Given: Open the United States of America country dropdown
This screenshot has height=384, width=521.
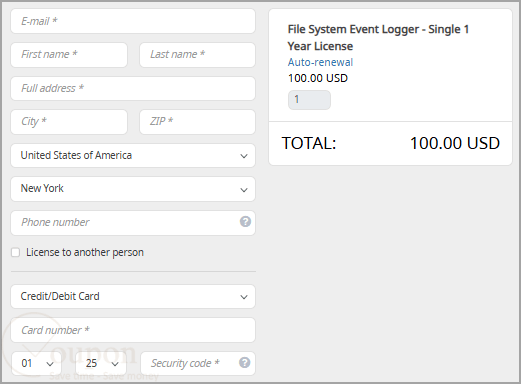Looking at the screenshot, I should pos(133,156).
